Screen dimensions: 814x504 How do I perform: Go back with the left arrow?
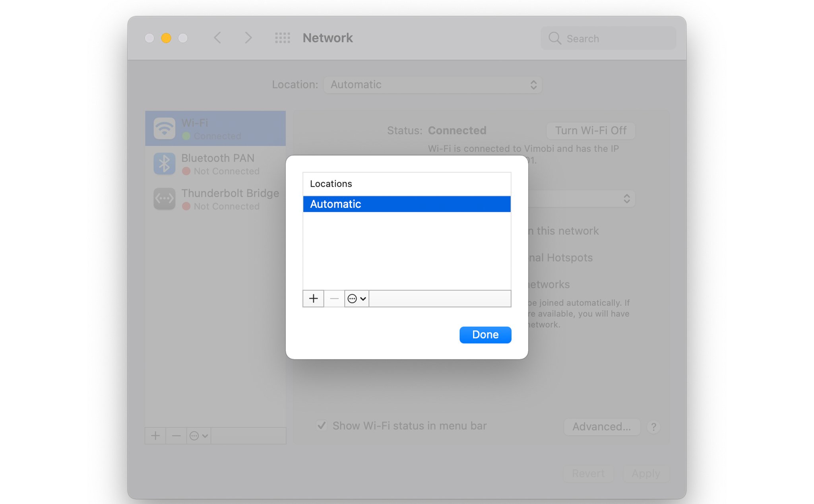217,38
